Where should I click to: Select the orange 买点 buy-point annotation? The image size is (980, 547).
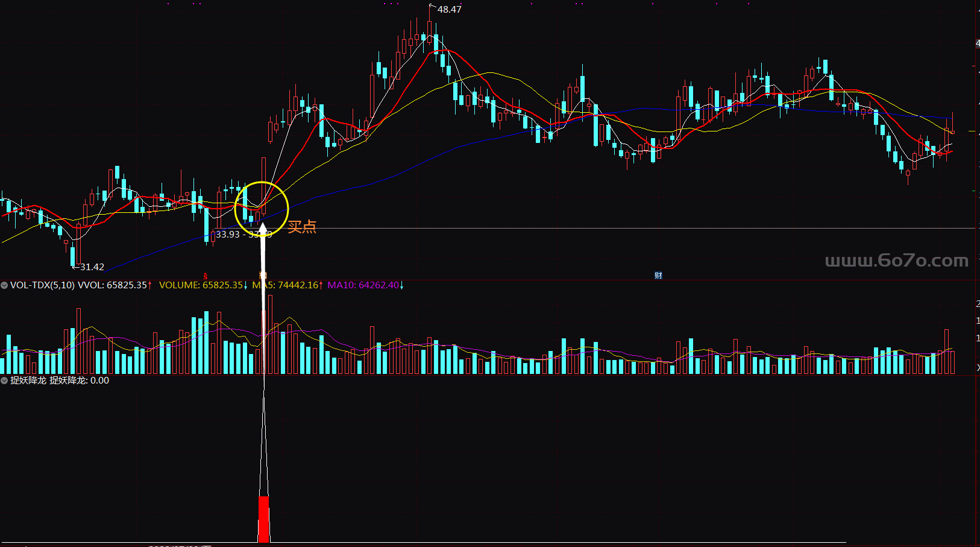click(x=302, y=227)
